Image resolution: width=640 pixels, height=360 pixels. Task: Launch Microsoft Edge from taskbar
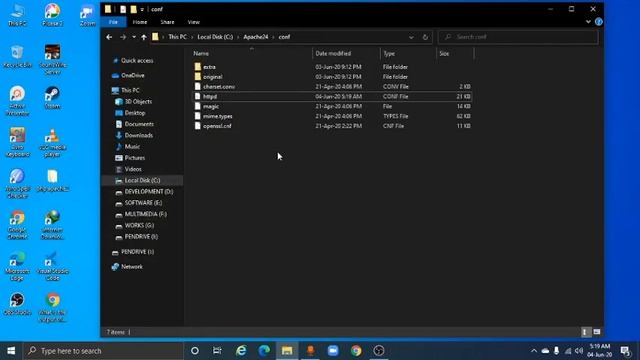pos(264,351)
